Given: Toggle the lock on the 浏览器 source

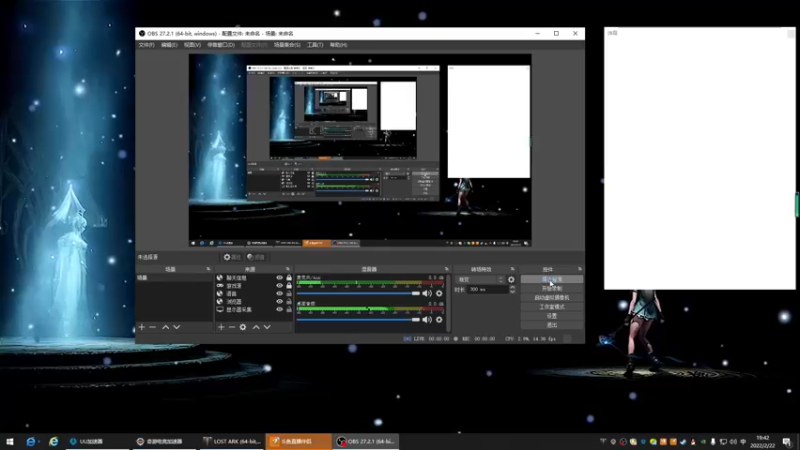Looking at the screenshot, I should click(x=289, y=302).
